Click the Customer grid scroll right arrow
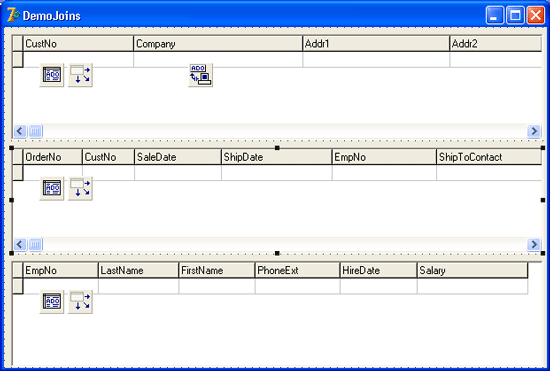This screenshot has width=550, height=371. click(x=534, y=131)
